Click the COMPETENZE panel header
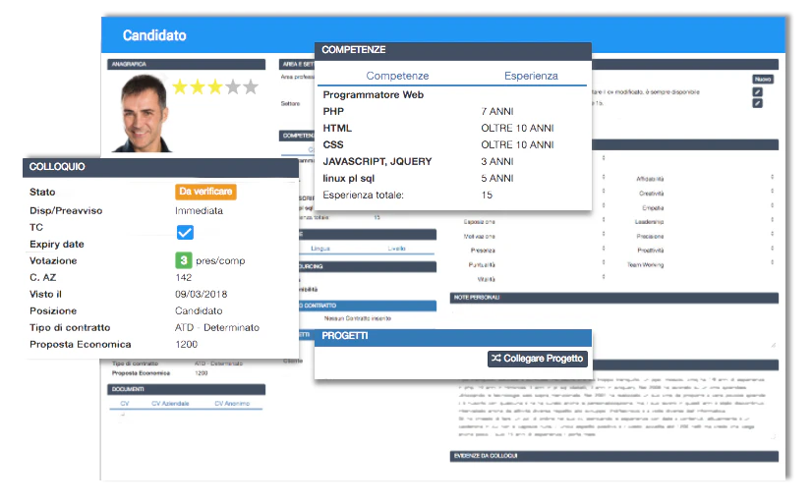812x504 pixels. point(453,50)
